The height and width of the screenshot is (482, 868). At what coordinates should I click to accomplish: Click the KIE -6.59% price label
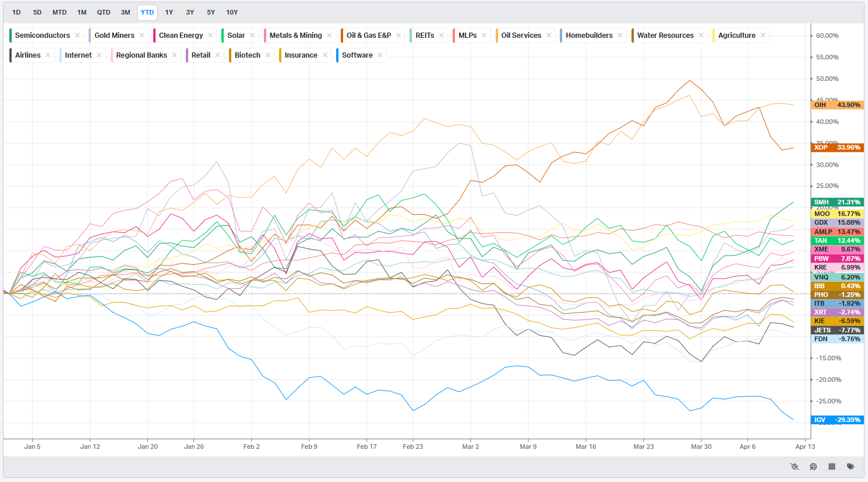(837, 321)
